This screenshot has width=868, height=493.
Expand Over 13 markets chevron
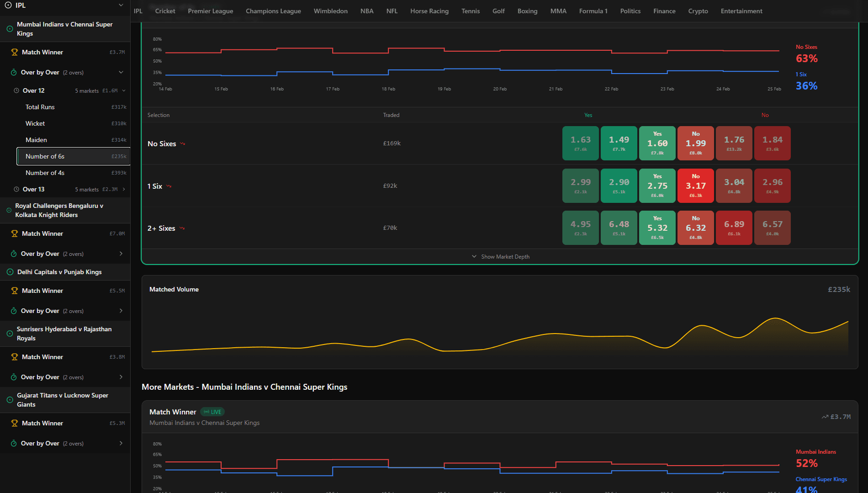123,189
